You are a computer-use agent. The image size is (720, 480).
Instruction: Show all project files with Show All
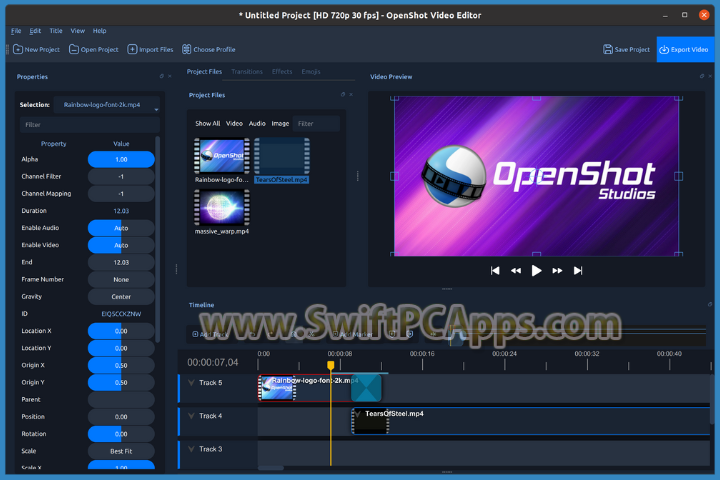pyautogui.click(x=208, y=124)
